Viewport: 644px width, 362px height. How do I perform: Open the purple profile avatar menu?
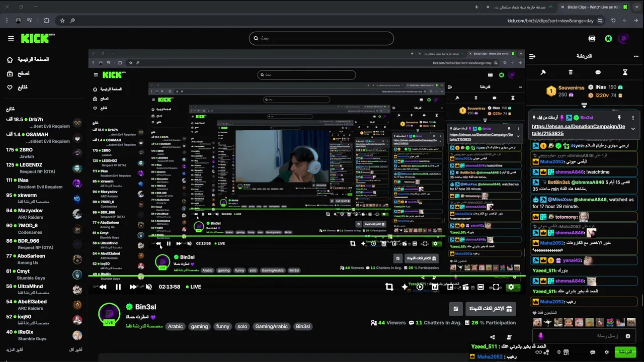(624, 38)
